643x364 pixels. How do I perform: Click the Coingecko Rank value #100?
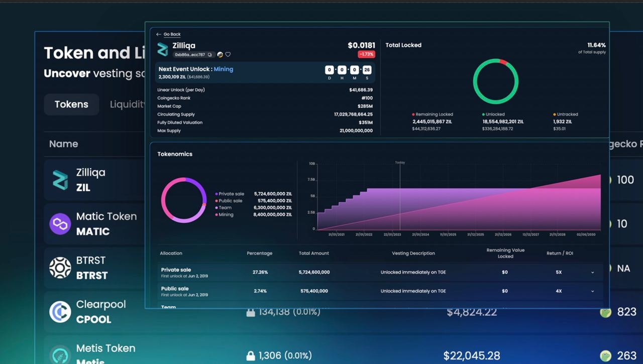click(367, 98)
